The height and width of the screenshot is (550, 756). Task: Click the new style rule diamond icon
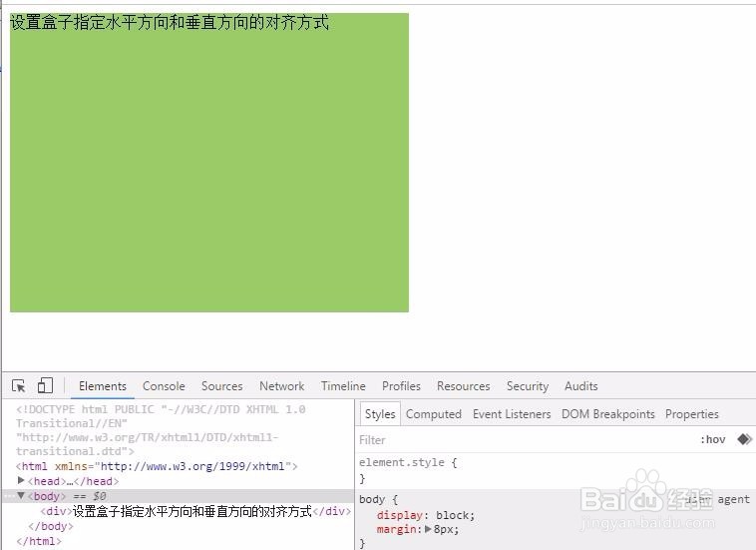pos(744,439)
